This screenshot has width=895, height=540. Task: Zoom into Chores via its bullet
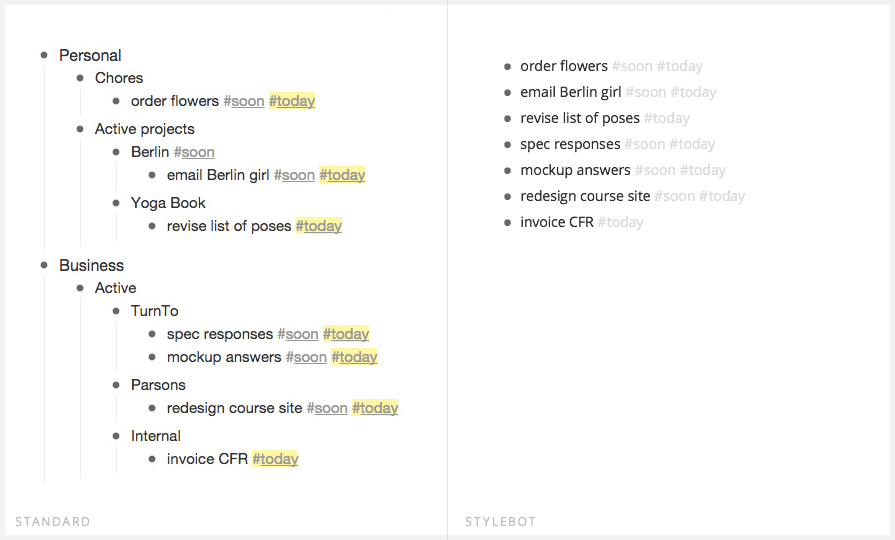click(80, 78)
